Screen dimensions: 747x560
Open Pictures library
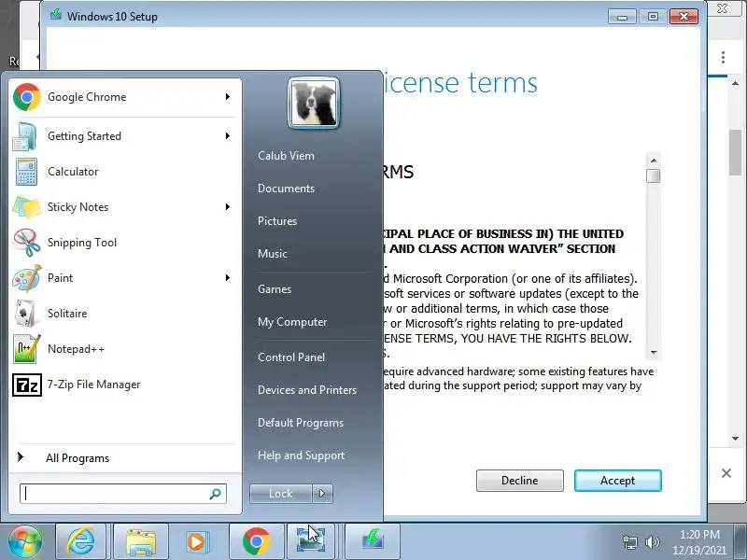[277, 221]
